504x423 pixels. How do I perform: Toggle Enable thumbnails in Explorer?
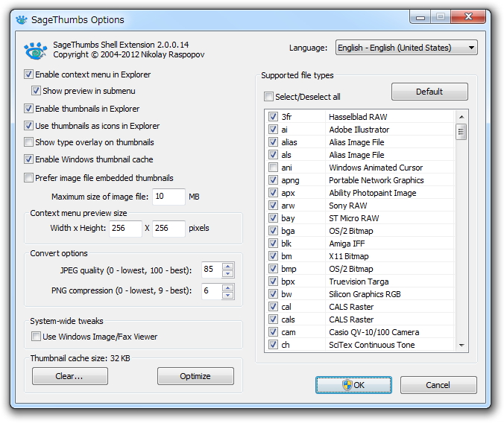click(x=28, y=109)
